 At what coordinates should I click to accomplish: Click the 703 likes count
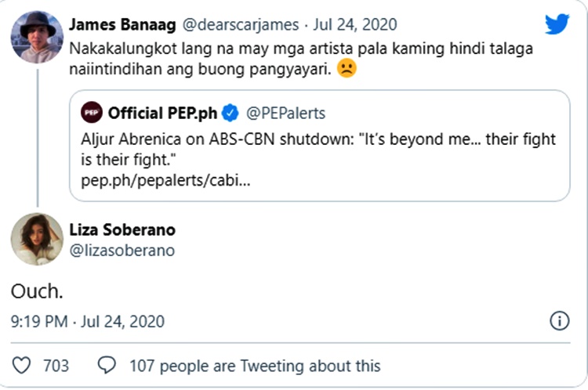(56, 366)
